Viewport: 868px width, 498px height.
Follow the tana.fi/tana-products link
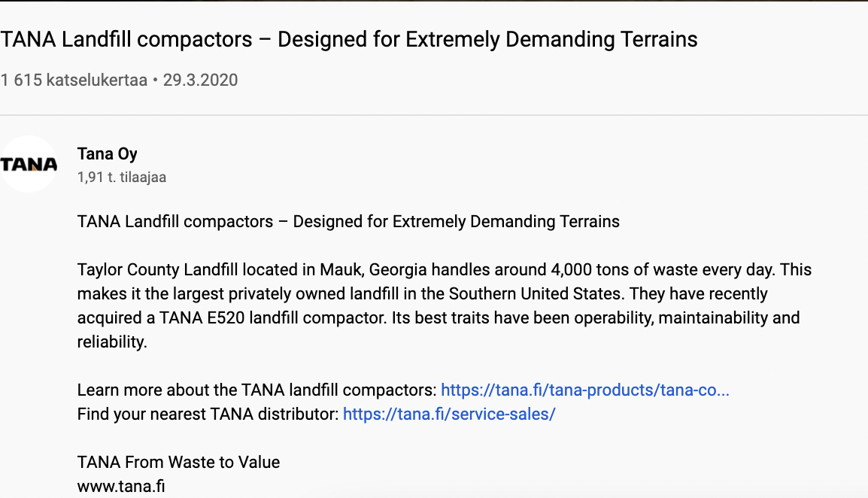584,390
